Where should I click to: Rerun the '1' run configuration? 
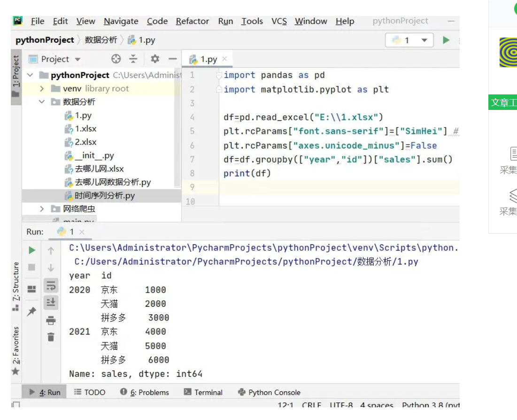(x=31, y=250)
